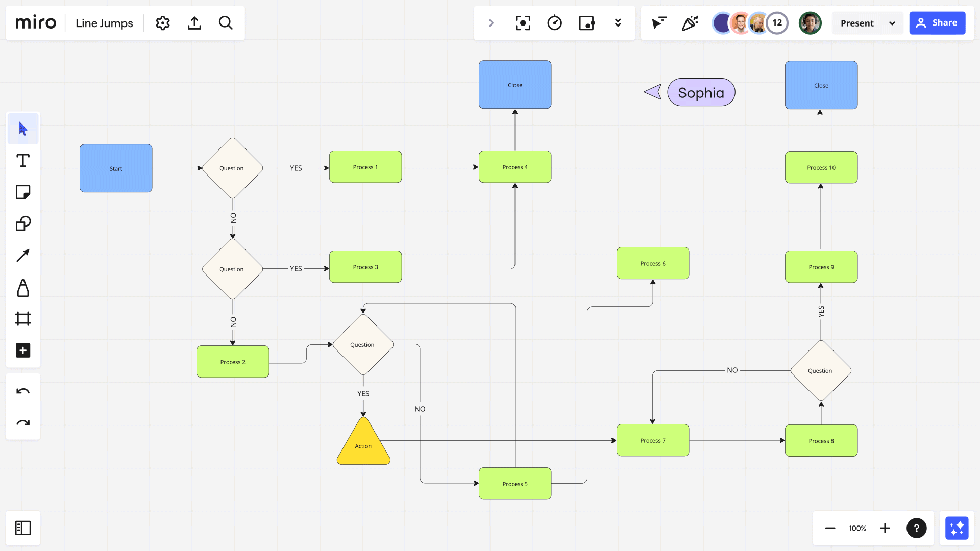Screen dimensions: 980x551
Task: Click the first purple collaborator avatar
Action: [x=721, y=23]
